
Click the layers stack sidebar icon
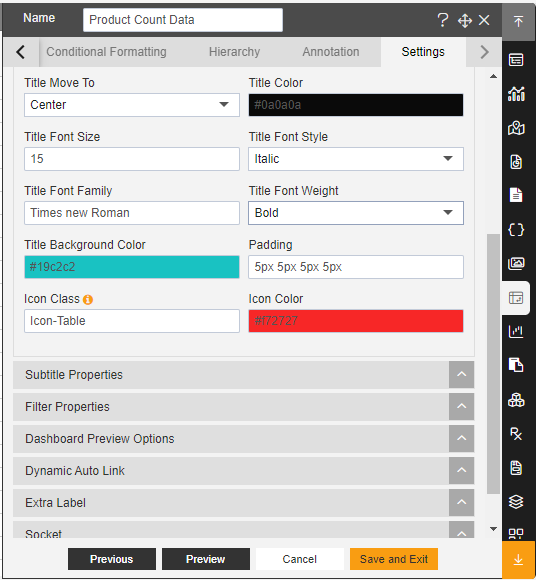point(516,502)
